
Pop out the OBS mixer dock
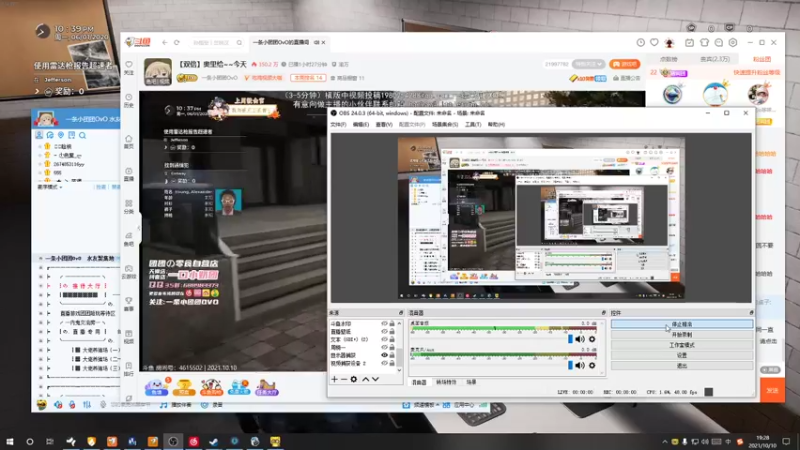coord(604,313)
